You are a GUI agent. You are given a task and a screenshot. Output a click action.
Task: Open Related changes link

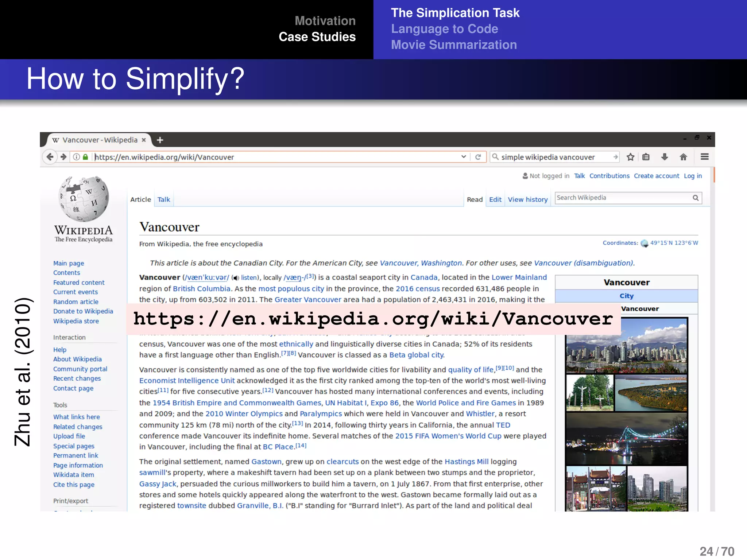click(78, 427)
